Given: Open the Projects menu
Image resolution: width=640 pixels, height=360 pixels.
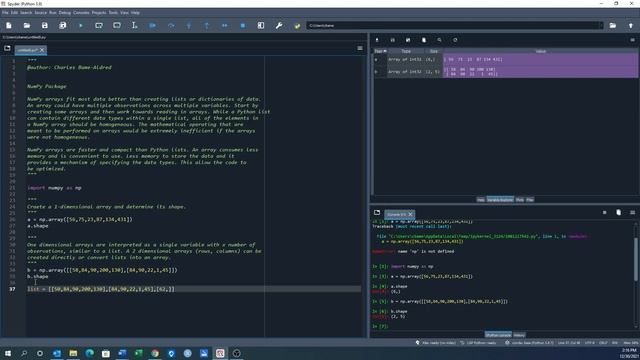Looking at the screenshot, I should point(99,13).
